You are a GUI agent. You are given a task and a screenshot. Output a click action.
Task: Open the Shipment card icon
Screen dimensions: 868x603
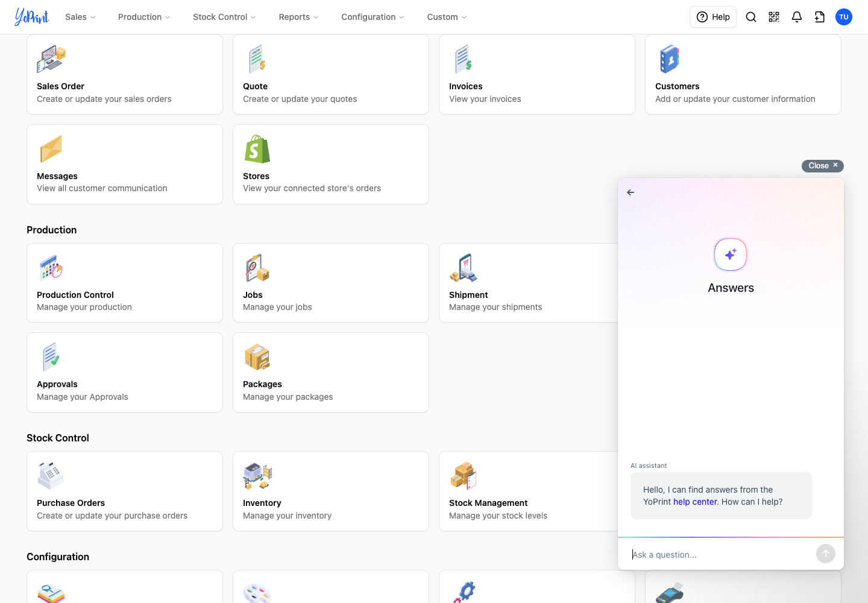pyautogui.click(x=464, y=268)
